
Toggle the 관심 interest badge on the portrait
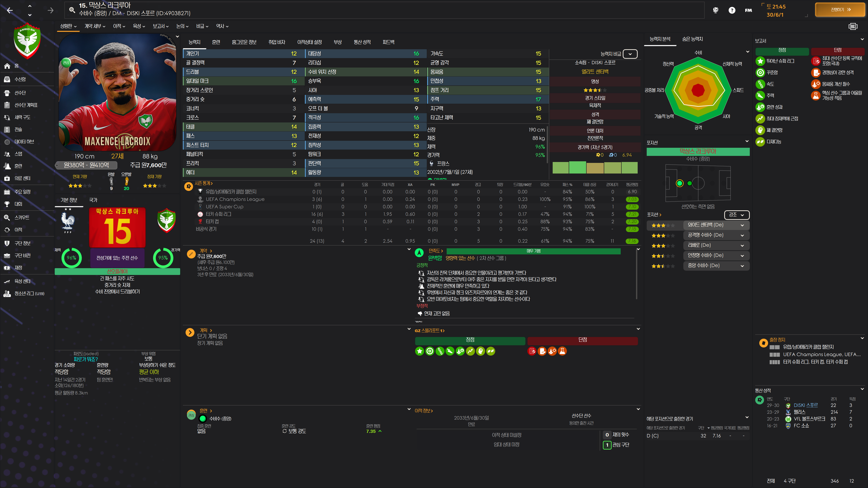[66, 62]
